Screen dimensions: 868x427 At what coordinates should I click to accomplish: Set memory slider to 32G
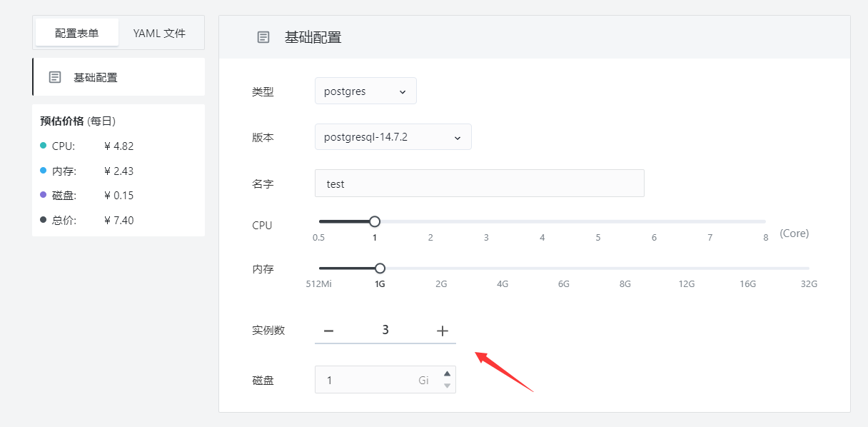click(809, 268)
